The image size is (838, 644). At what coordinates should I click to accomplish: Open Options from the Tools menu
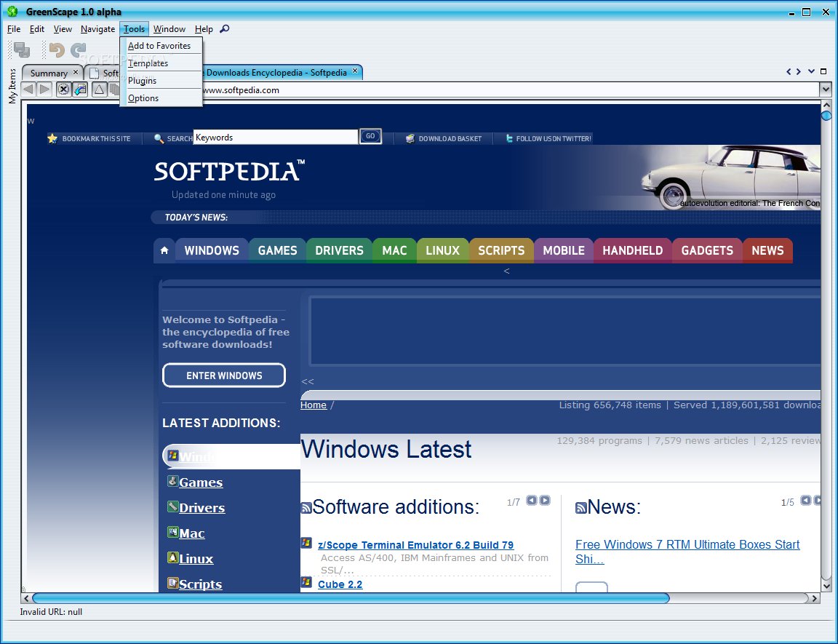[x=161, y=98]
